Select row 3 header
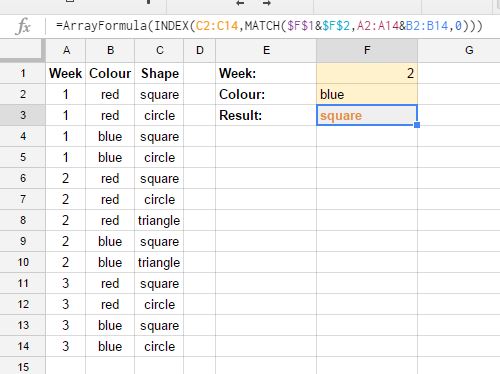 [x=23, y=115]
